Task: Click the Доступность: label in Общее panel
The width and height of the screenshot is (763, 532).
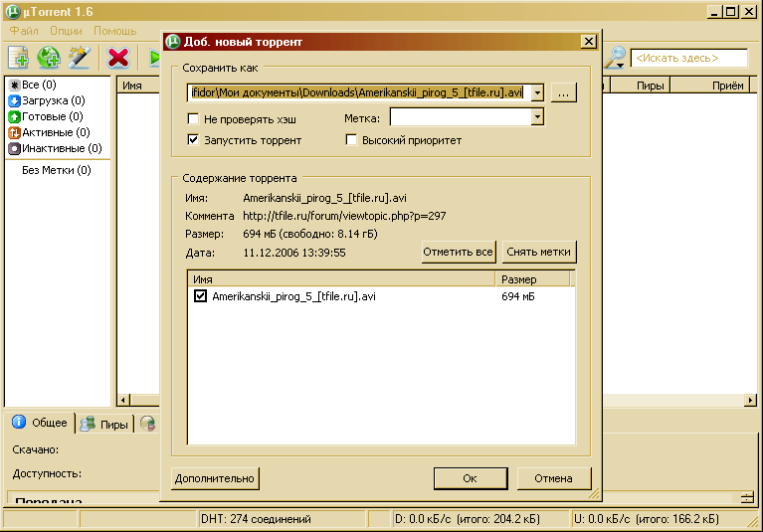Action: pyautogui.click(x=47, y=473)
